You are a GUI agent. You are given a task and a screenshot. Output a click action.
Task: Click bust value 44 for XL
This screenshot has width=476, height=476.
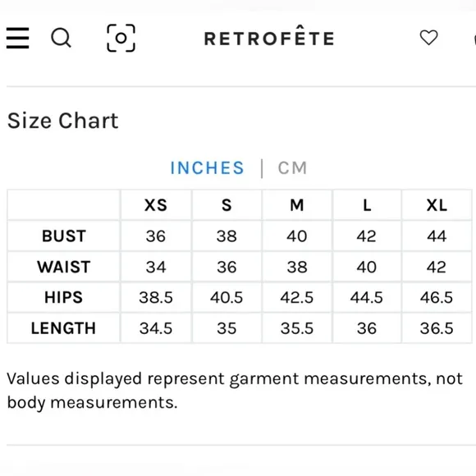coord(437,236)
